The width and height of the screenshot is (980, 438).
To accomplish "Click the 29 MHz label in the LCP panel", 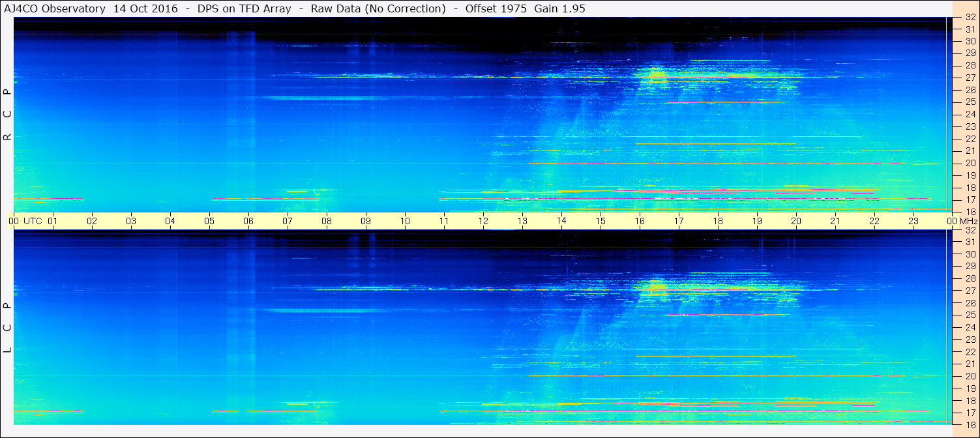I will coord(970,266).
